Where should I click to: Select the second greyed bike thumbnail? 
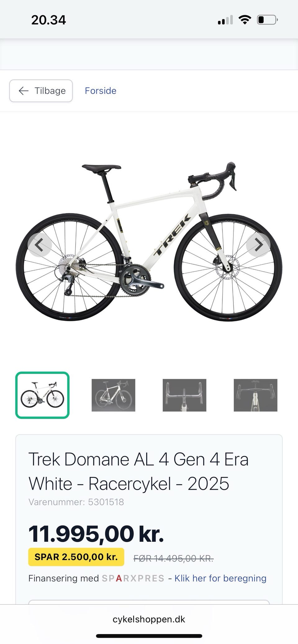113,395
